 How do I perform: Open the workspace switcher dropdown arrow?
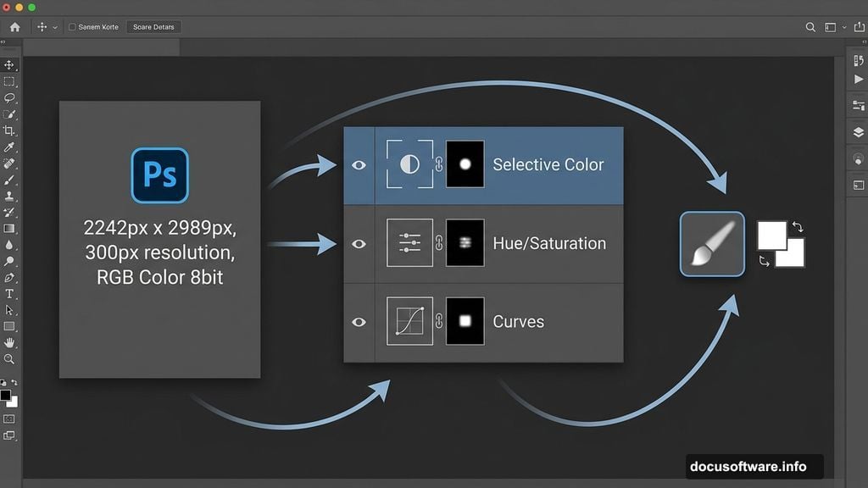pyautogui.click(x=844, y=27)
